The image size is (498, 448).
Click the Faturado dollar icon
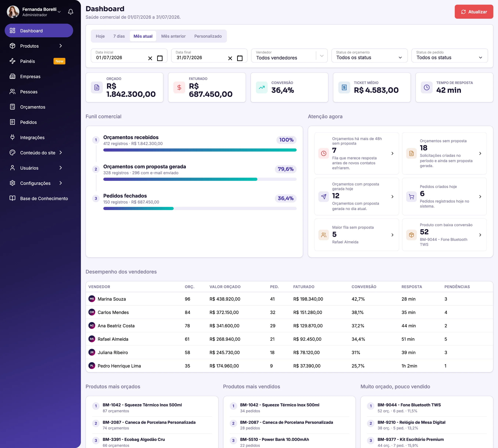179,87
